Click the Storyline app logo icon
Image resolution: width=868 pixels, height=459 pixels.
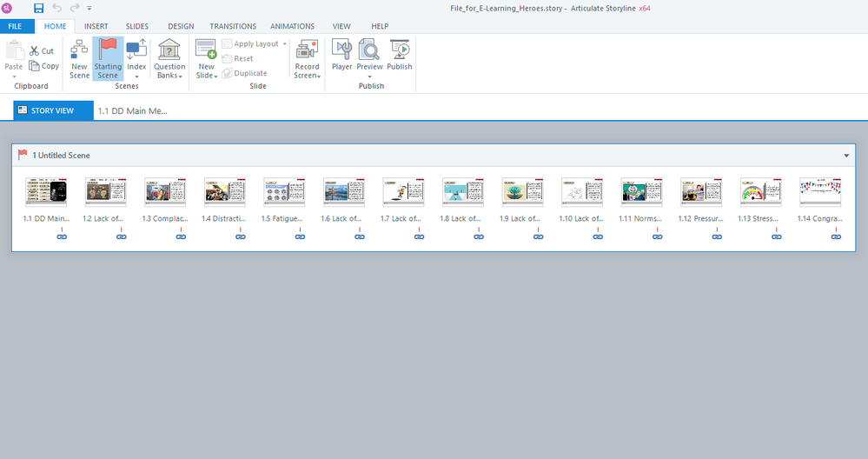pos(7,9)
